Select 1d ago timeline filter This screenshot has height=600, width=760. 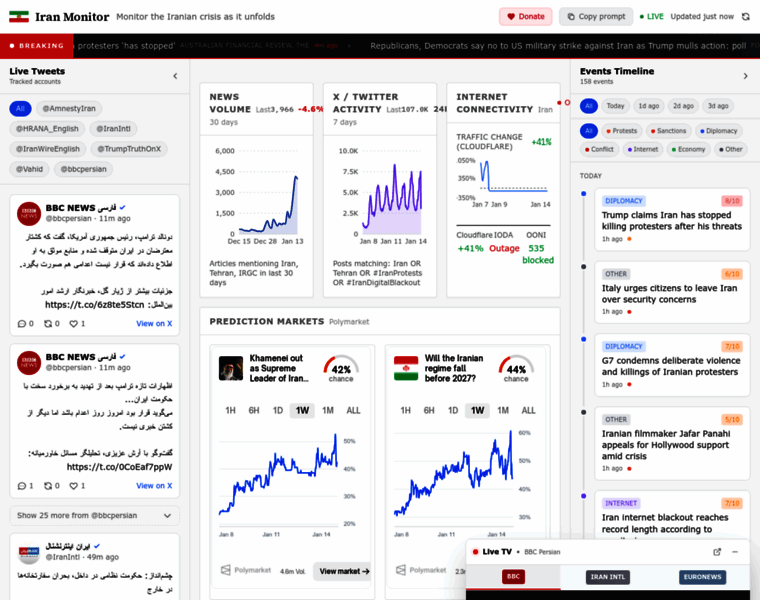(x=649, y=106)
